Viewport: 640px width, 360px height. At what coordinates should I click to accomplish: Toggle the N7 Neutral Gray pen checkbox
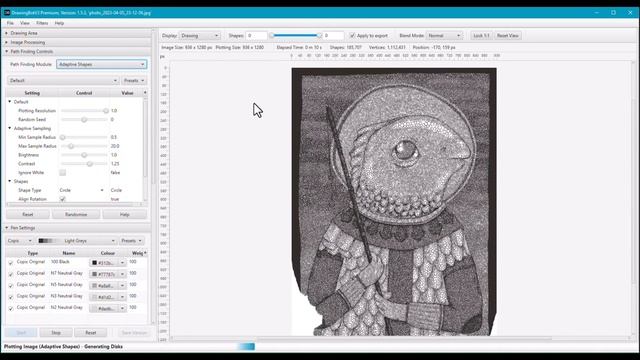pos(11,274)
